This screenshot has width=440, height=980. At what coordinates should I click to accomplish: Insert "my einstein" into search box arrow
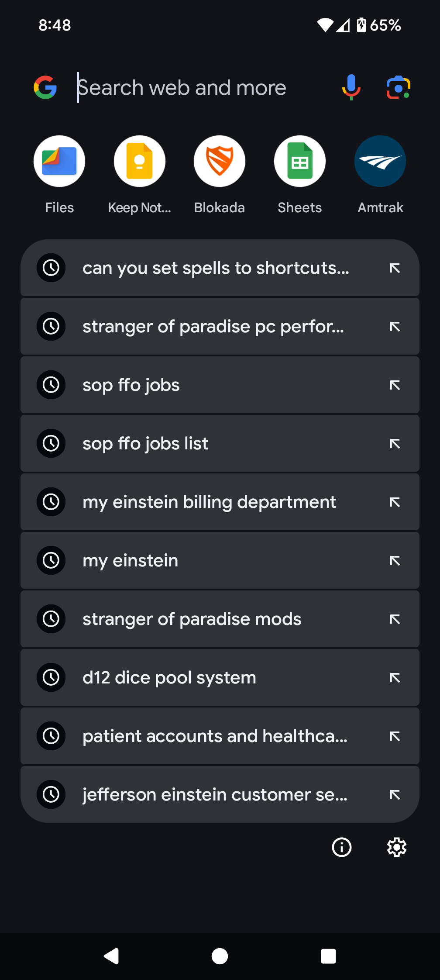pos(395,561)
